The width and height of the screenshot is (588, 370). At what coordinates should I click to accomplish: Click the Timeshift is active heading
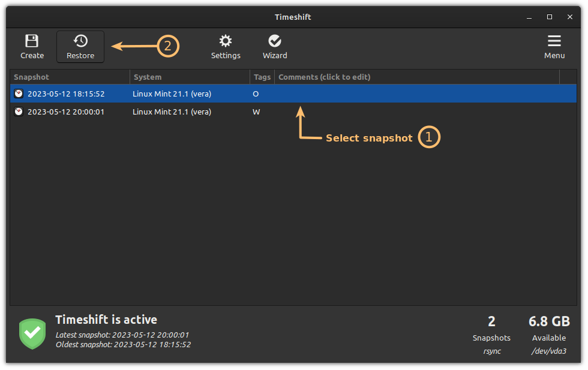pyautogui.click(x=106, y=320)
